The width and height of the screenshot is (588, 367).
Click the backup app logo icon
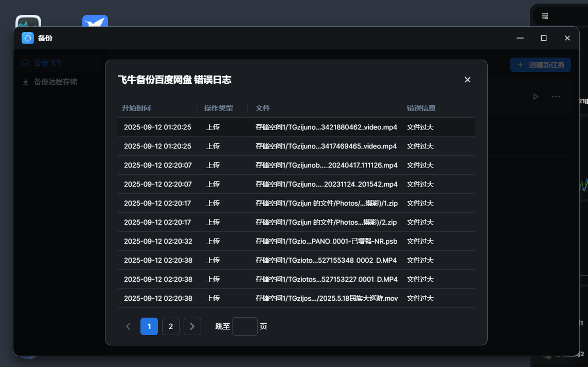coord(28,38)
